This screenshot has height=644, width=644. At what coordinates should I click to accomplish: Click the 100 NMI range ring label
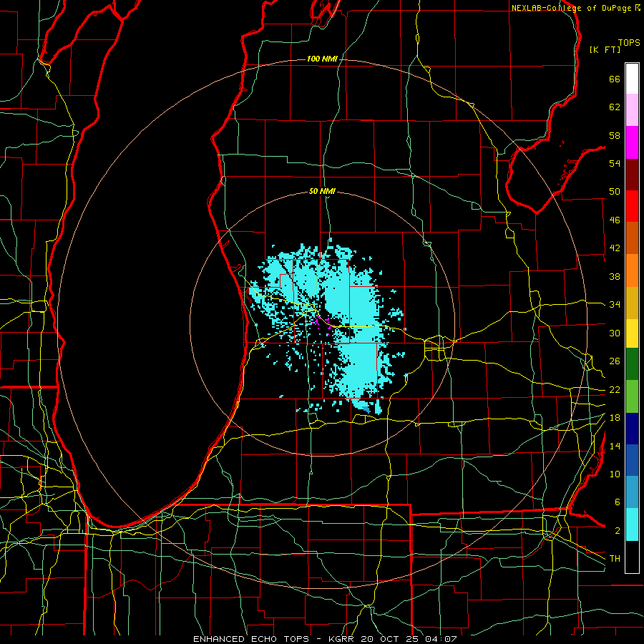point(322,59)
